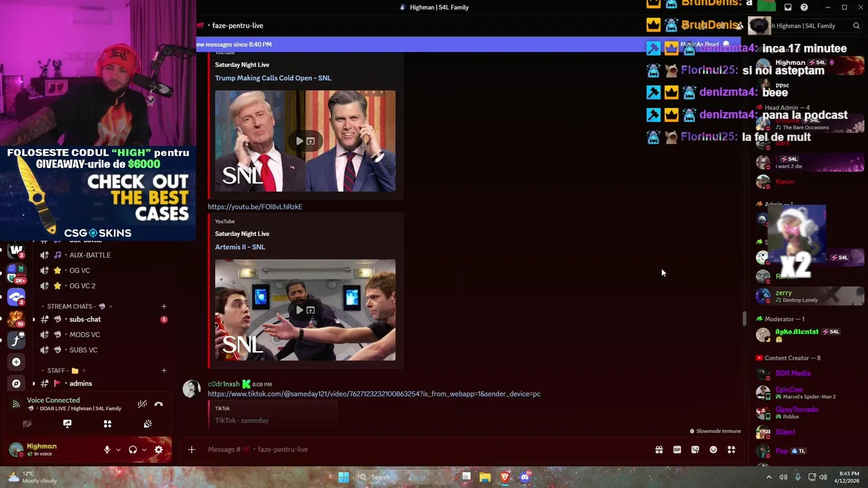The height and width of the screenshot is (488, 868).
Task: Open output device options arrow beside headphones
Action: click(144, 449)
